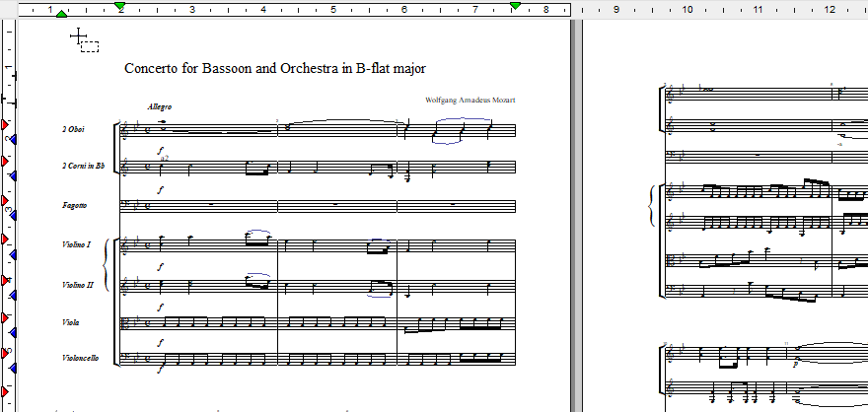Viewport: 868px width, 412px height.
Task: Select the concerto title text
Action: (x=275, y=69)
